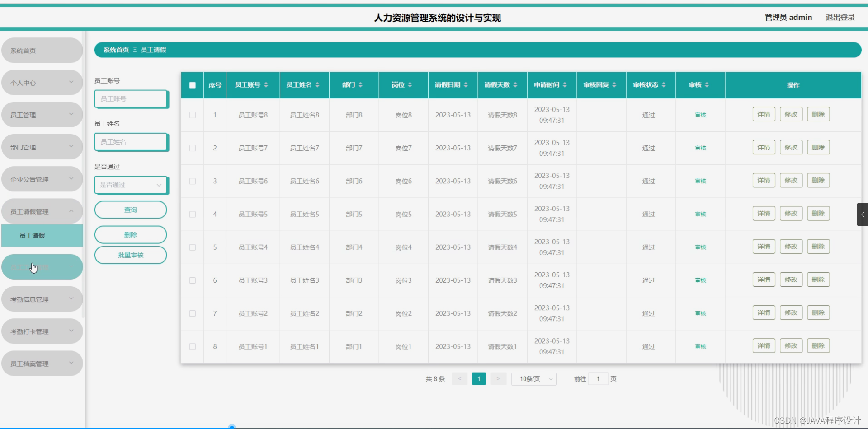This screenshot has width=868, height=429.
Task: Select page 1 in pagination
Action: tap(479, 379)
